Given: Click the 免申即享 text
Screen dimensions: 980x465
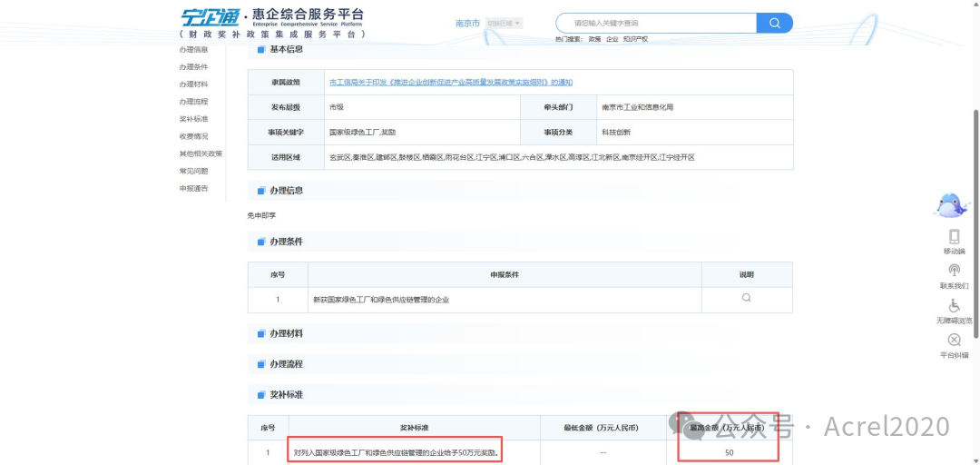Looking at the screenshot, I should 261,215.
